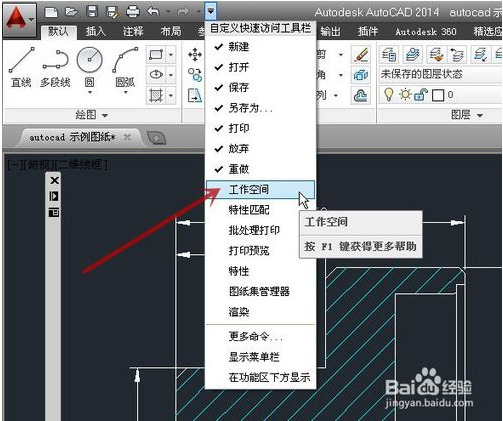This screenshot has width=503, height=421.
Task: Open a new drawing tab button
Action: tap(156, 138)
